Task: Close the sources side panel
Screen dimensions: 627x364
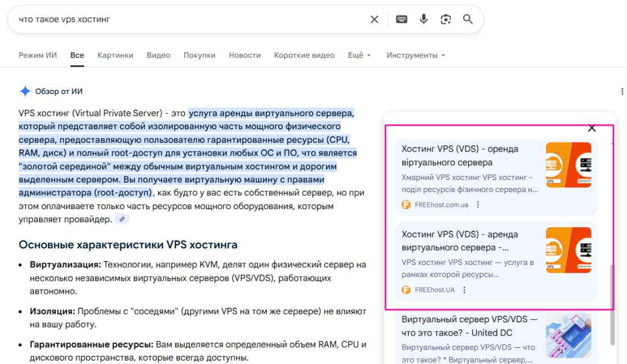Action: pos(592,128)
